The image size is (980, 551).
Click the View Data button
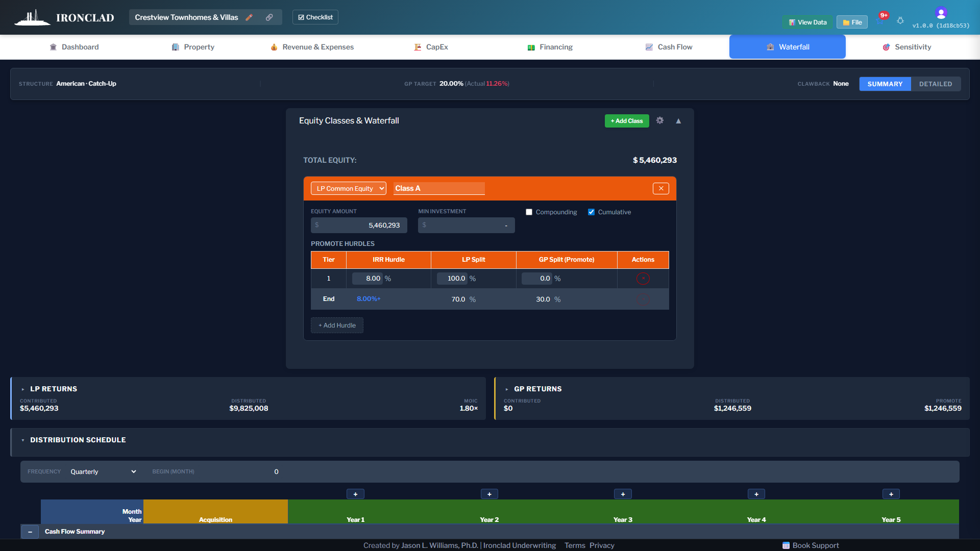(x=807, y=22)
